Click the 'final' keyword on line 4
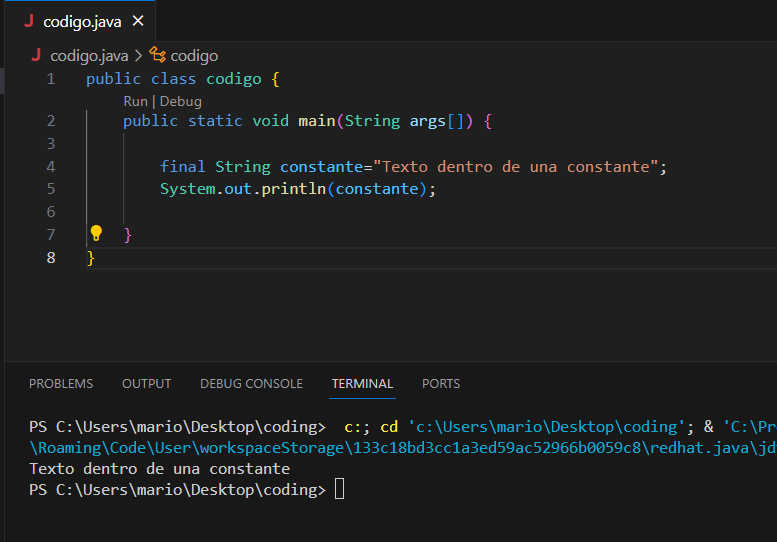Viewport: 777px width, 542px height. tap(182, 166)
